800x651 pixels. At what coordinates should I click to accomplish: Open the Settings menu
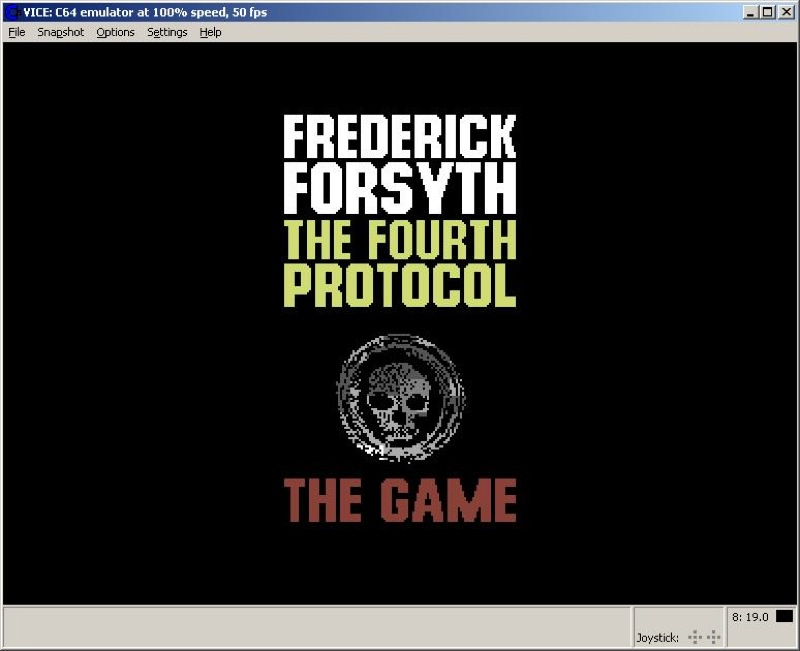[x=167, y=32]
